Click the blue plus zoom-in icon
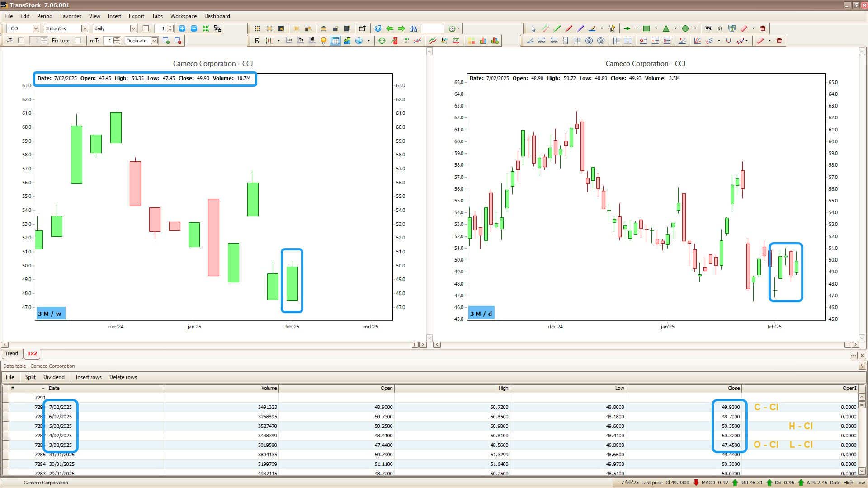Viewport: 868px width, 488px height. [x=182, y=28]
